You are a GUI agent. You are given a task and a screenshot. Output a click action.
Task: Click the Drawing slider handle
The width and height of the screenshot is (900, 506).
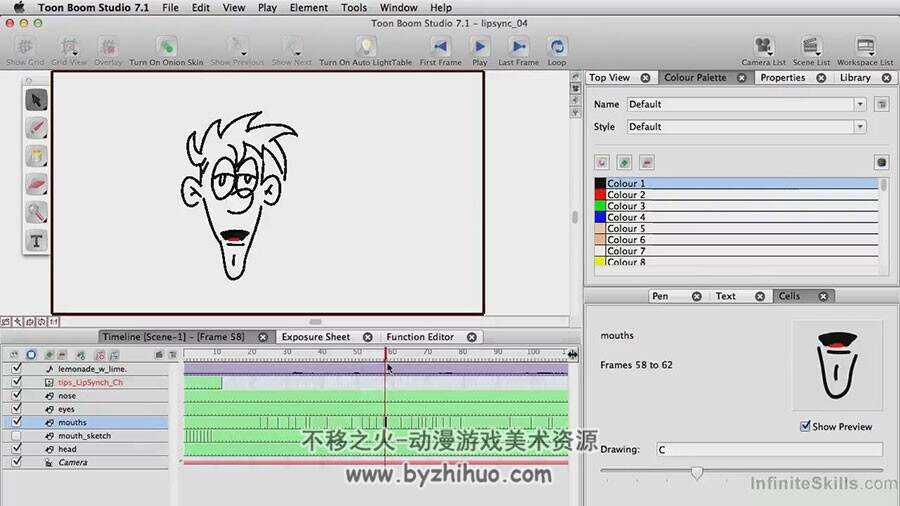[697, 472]
